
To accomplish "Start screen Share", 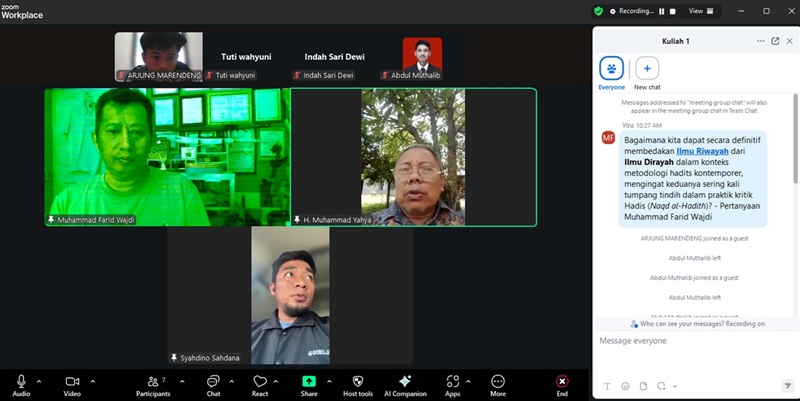I will (x=309, y=386).
